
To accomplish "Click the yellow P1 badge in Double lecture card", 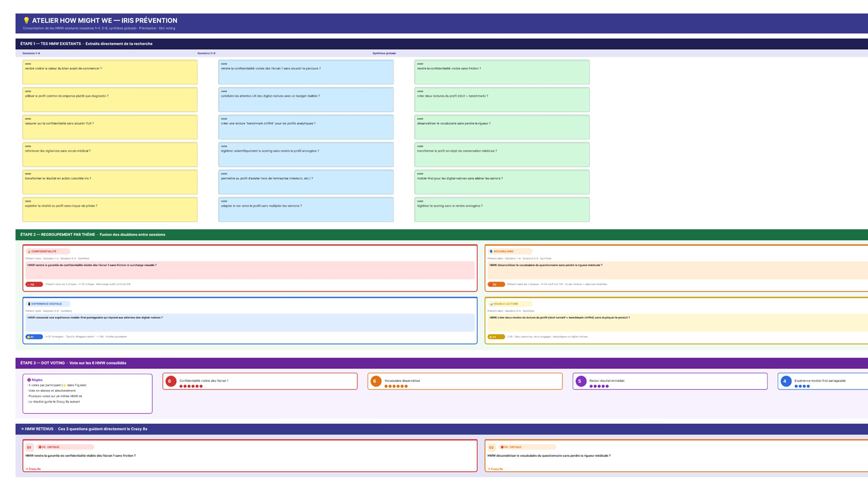I will click(x=496, y=337).
